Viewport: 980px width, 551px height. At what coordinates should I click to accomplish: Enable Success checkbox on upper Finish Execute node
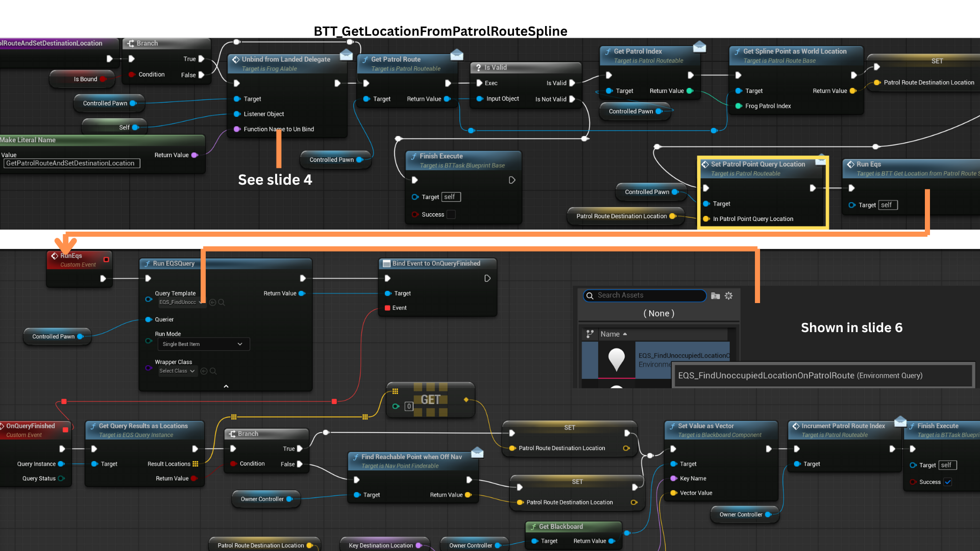coord(451,215)
